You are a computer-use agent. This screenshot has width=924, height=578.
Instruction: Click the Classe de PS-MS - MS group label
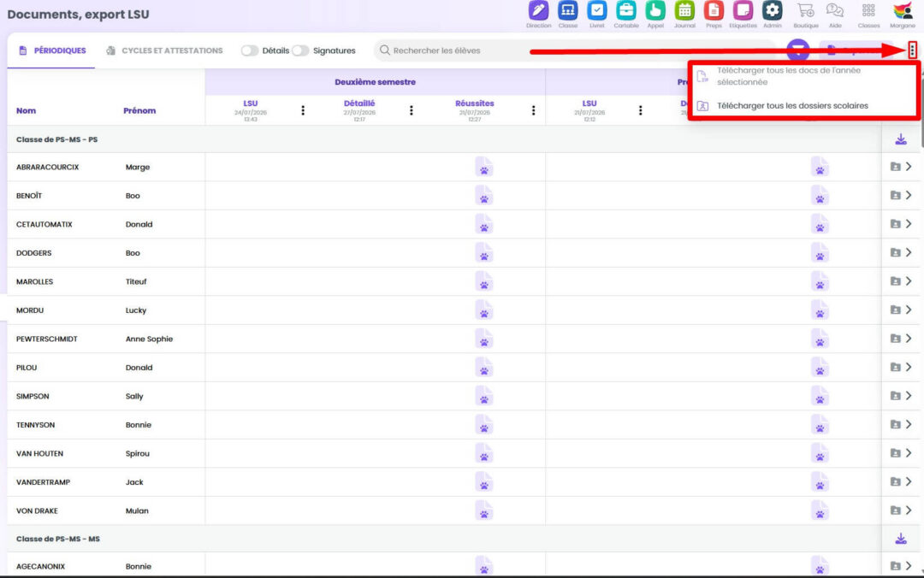pyautogui.click(x=58, y=540)
